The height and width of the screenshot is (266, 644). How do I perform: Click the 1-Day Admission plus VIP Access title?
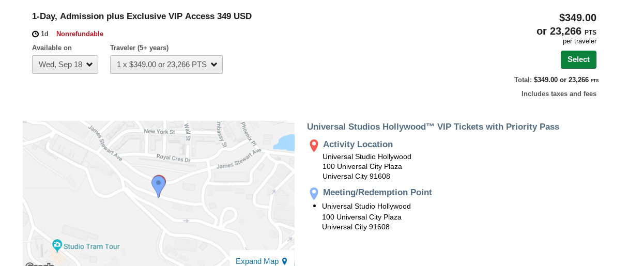click(x=142, y=17)
